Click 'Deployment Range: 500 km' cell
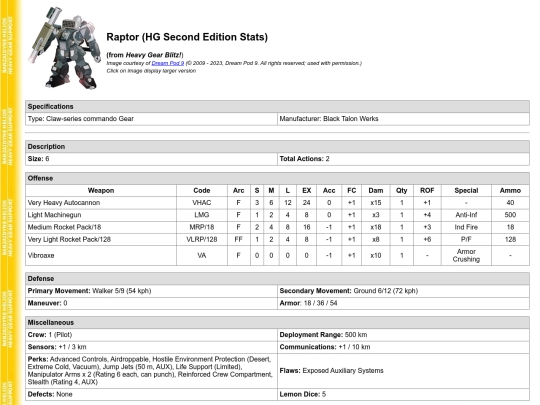540x405 pixels. [x=403, y=335]
